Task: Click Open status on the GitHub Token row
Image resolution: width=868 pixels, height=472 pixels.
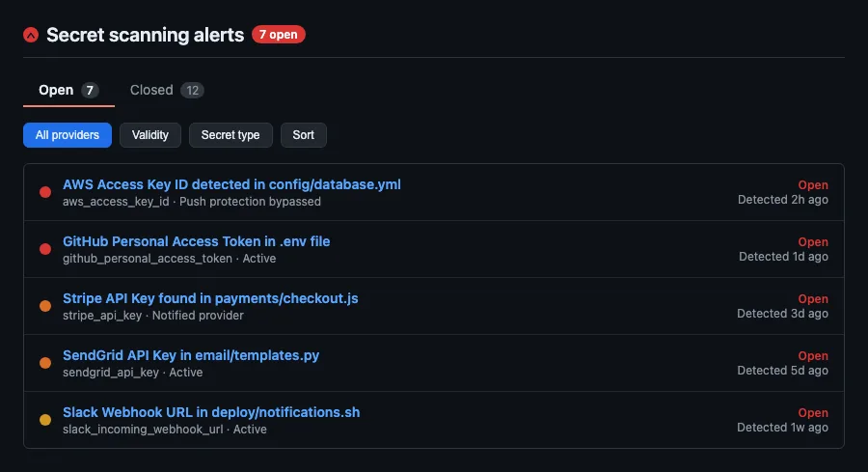Action: pos(813,242)
